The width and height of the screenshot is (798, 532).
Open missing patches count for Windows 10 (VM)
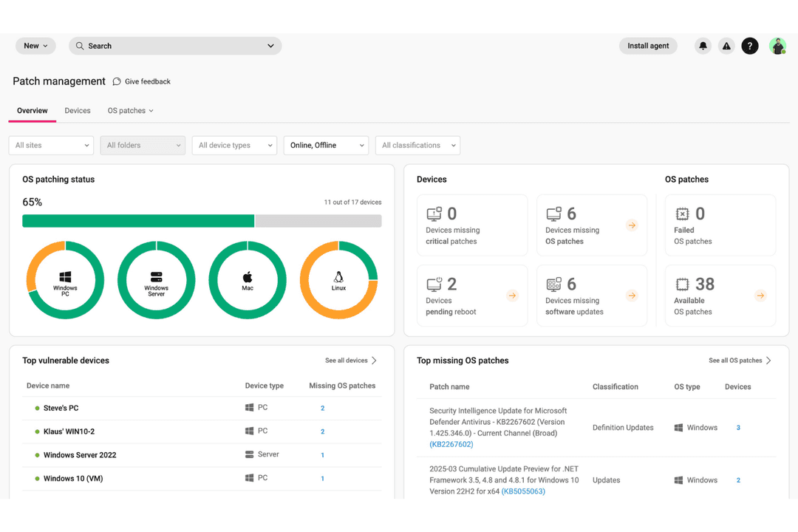[323, 478]
